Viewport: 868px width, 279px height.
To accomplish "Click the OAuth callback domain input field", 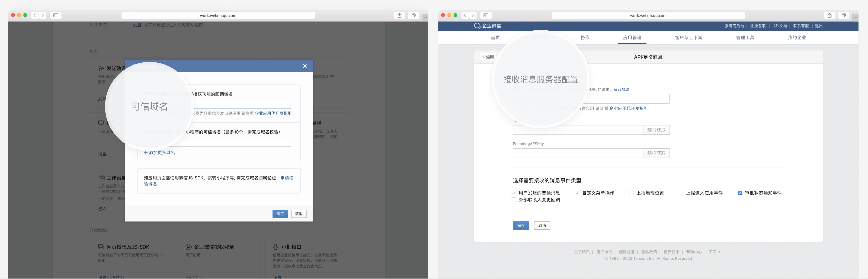I will 217,105.
